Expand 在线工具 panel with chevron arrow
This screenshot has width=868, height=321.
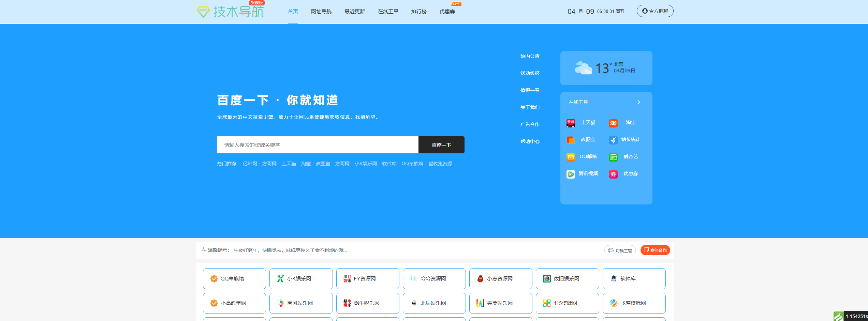coord(639,102)
